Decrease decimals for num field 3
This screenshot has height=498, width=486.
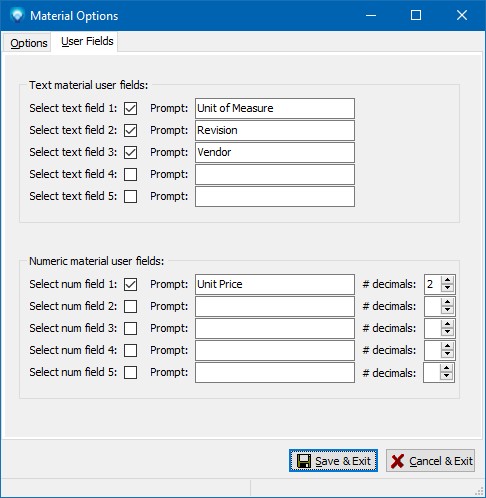(x=447, y=332)
